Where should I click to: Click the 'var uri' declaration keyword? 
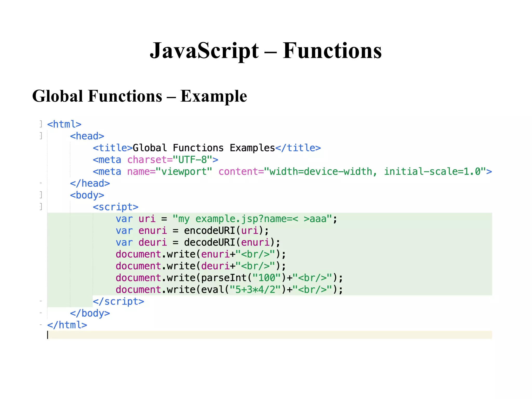(x=124, y=219)
